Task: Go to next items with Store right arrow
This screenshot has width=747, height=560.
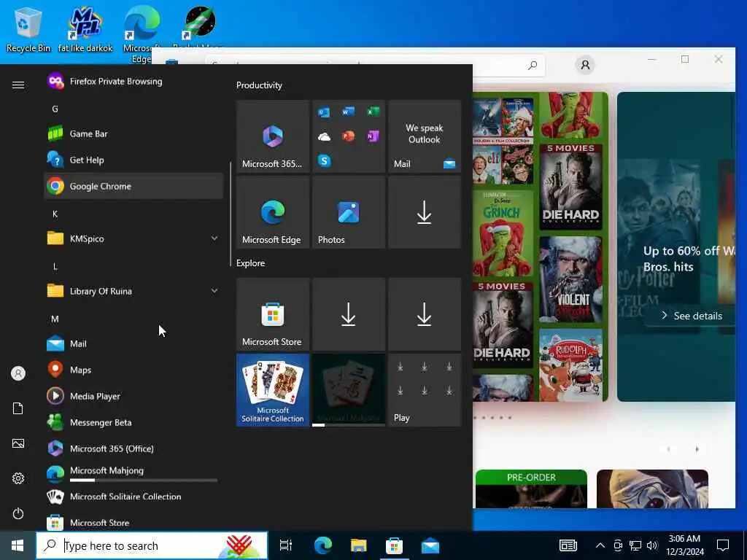Action: (697, 449)
